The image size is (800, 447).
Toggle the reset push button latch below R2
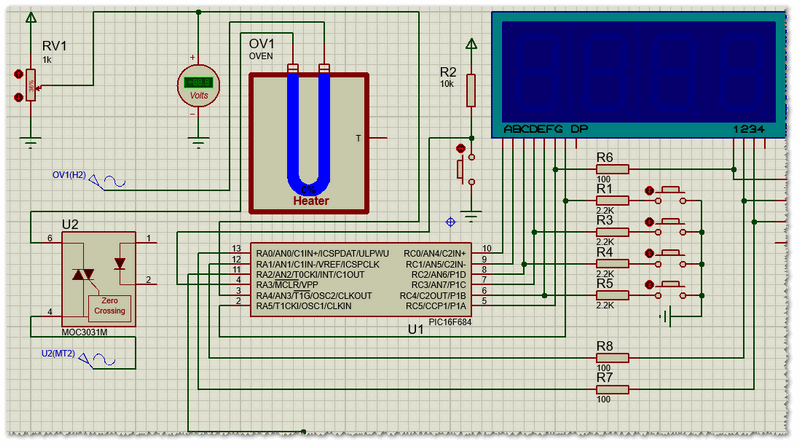[x=461, y=150]
